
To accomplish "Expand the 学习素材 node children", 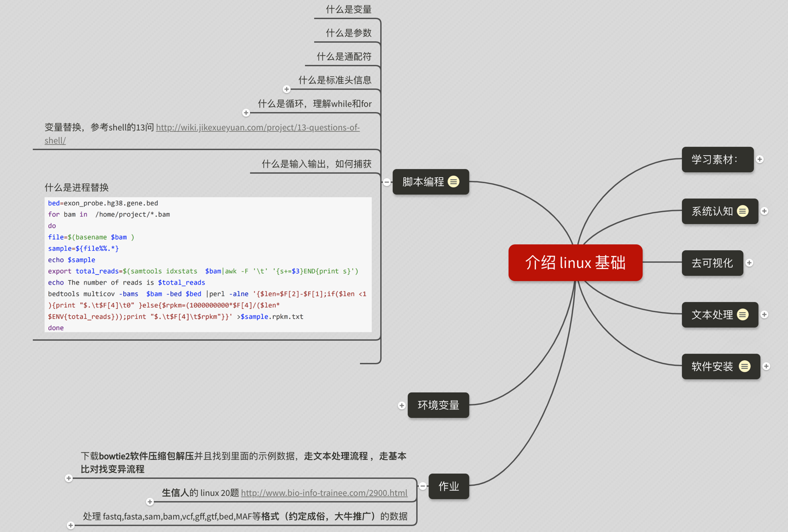I will (x=760, y=160).
